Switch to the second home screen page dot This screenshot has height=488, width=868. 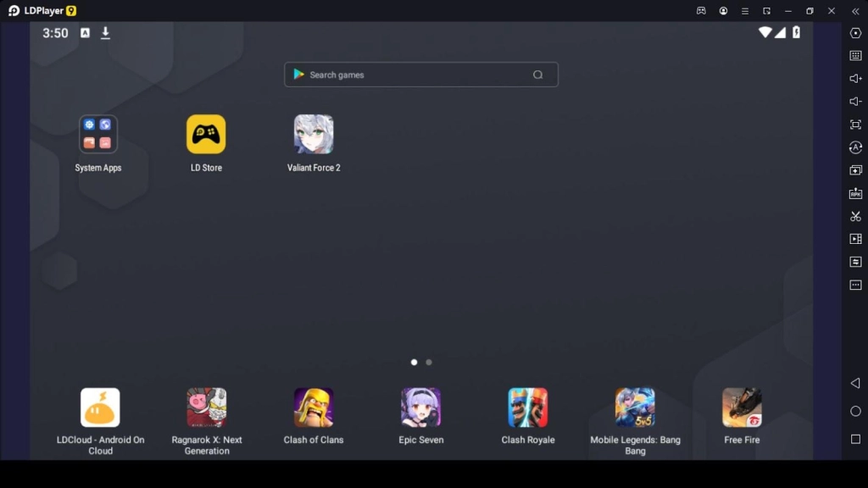point(428,362)
